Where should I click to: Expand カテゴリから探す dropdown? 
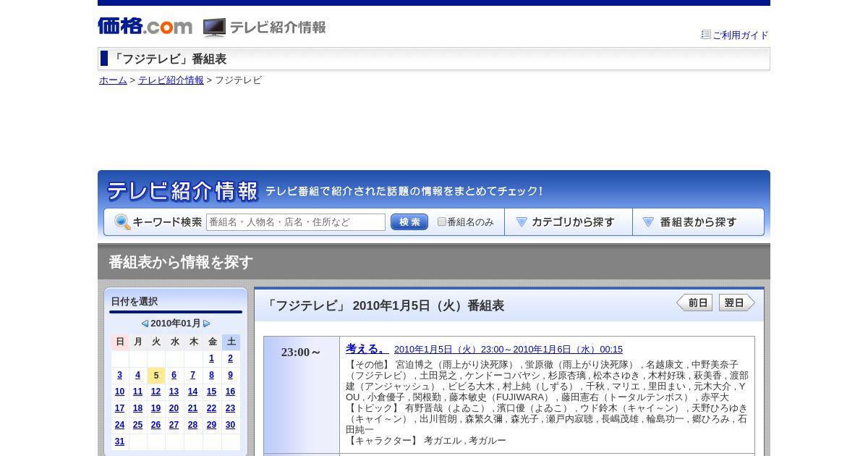pyautogui.click(x=569, y=222)
